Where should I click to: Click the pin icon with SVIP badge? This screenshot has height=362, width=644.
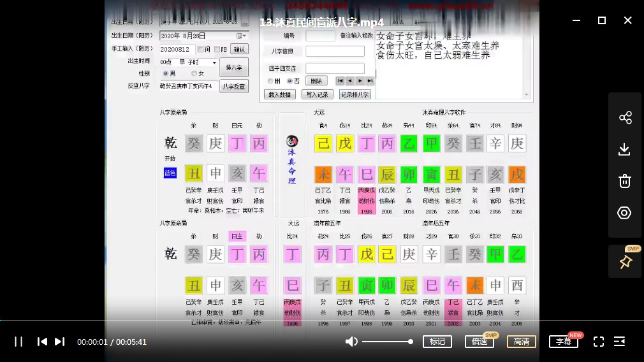(x=625, y=262)
